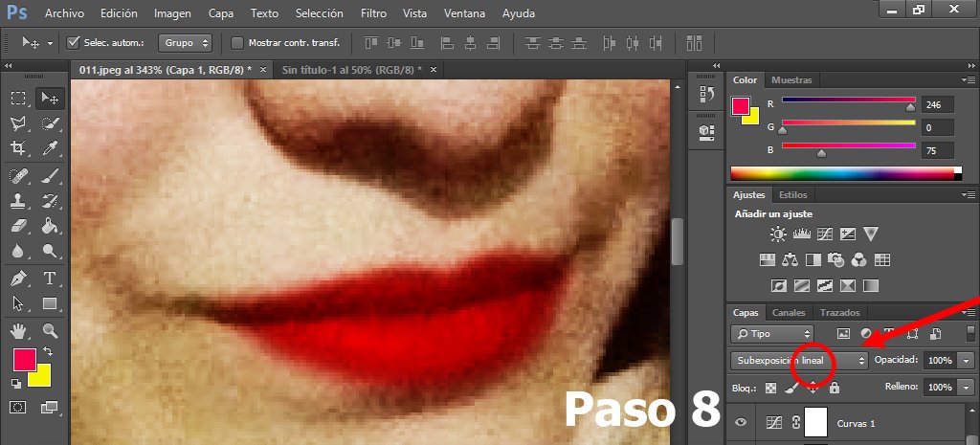Screen dimensions: 980x445
Task: Select the Blur tool droplet icon
Action: pos(18,252)
